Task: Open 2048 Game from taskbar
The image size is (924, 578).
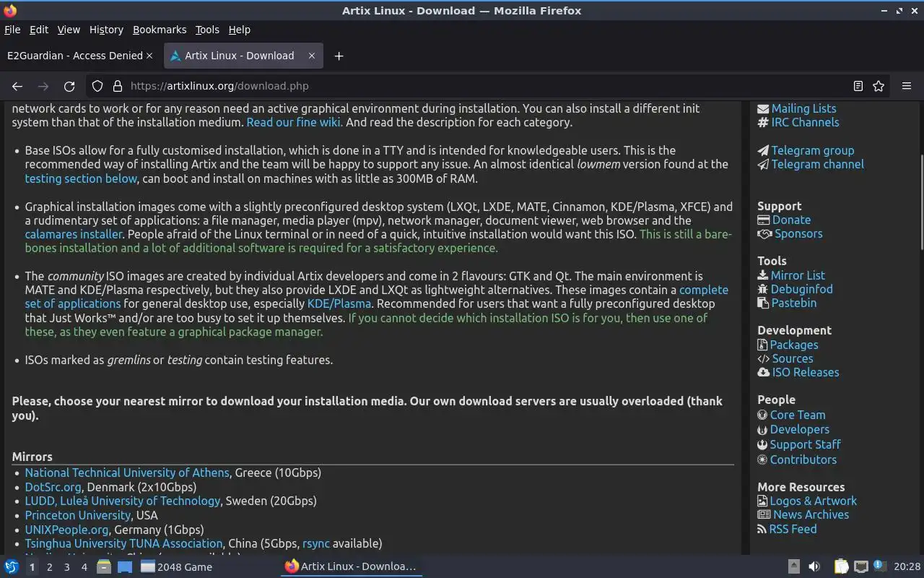Action: pos(177,567)
